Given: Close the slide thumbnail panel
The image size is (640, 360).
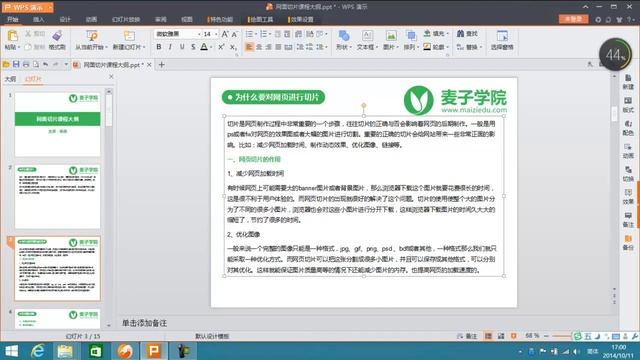Looking at the screenshot, I should coord(111,77).
